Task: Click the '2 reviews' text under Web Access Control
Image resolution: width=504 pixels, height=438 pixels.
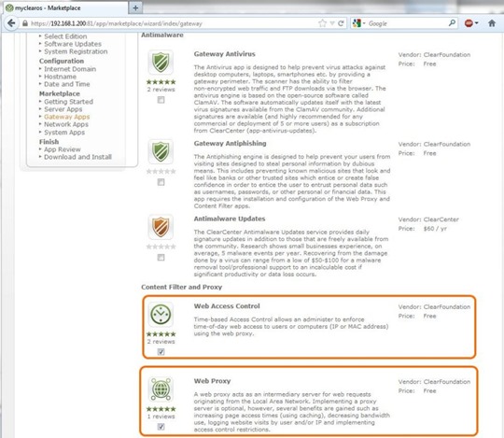Action: point(161,342)
